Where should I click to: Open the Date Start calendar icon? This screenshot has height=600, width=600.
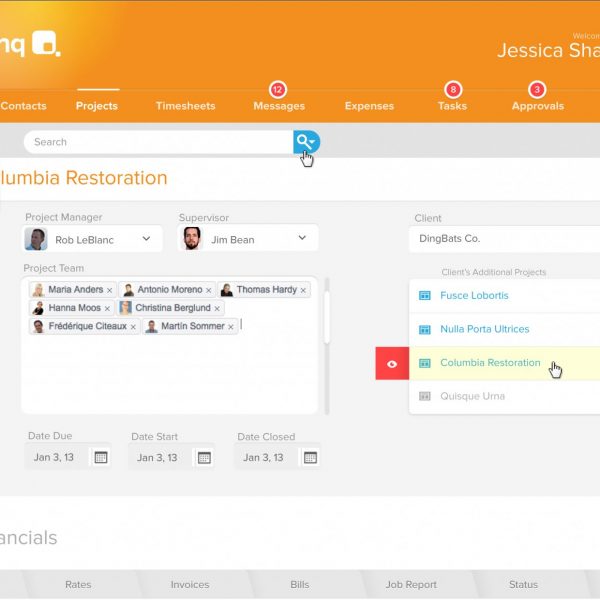pyautogui.click(x=204, y=457)
